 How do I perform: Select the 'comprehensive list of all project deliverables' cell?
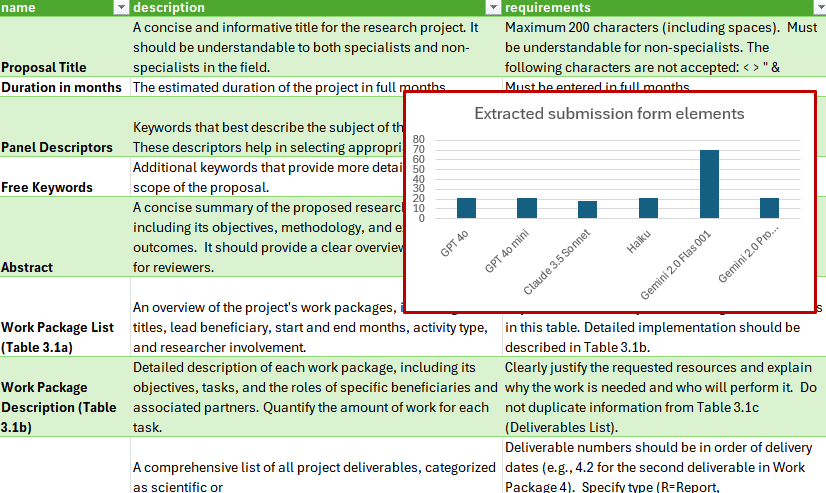pos(316,466)
